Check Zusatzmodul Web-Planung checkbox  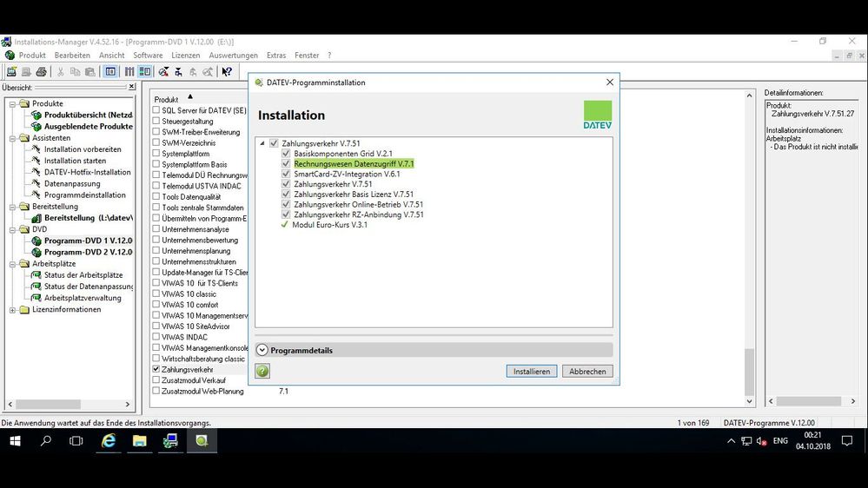point(156,391)
